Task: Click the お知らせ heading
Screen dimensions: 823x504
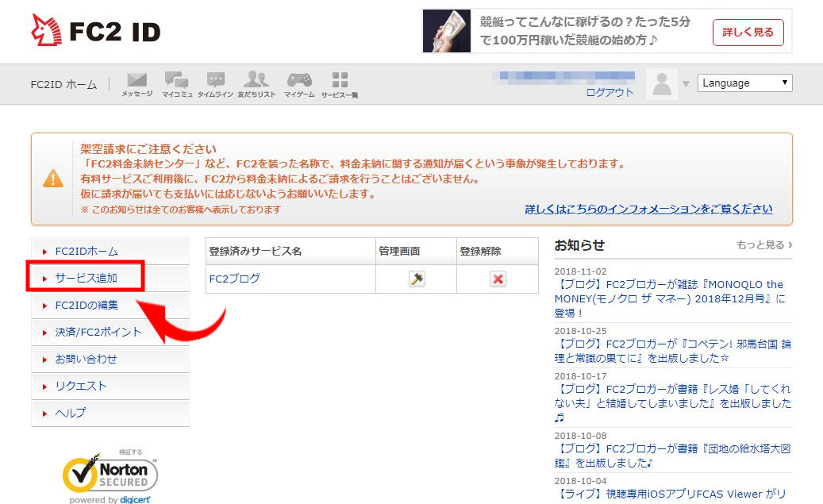Action: pos(579,244)
